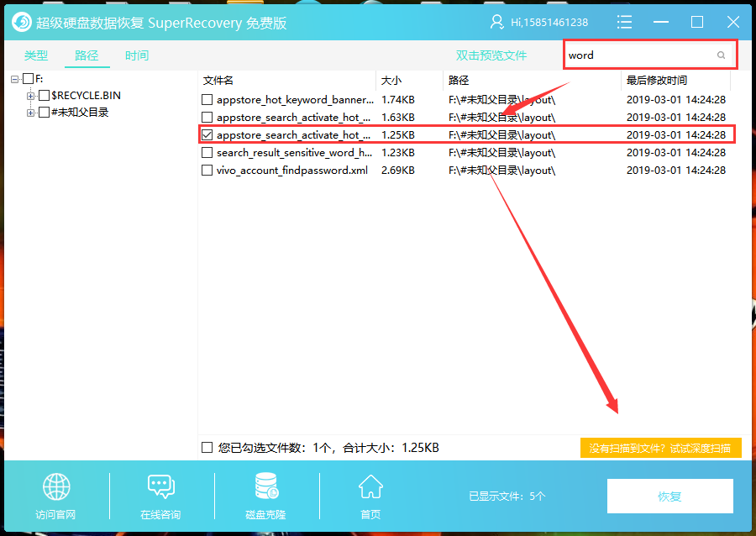Viewport: 756px width, 536px height.
Task: Click the 1.74KB size cell
Action: pos(398,100)
